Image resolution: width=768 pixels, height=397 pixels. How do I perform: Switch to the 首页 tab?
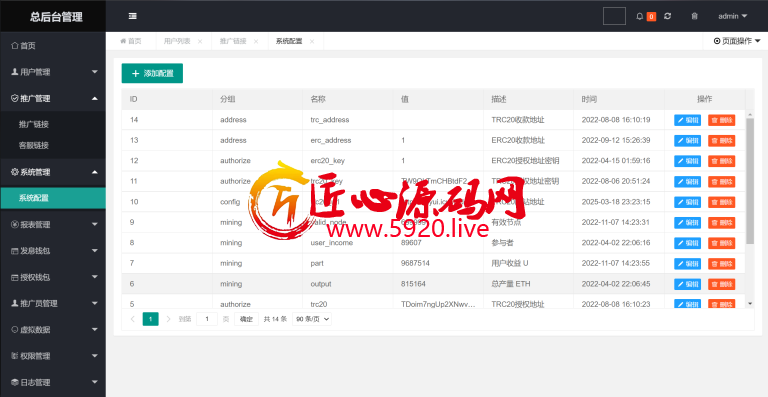(131, 41)
